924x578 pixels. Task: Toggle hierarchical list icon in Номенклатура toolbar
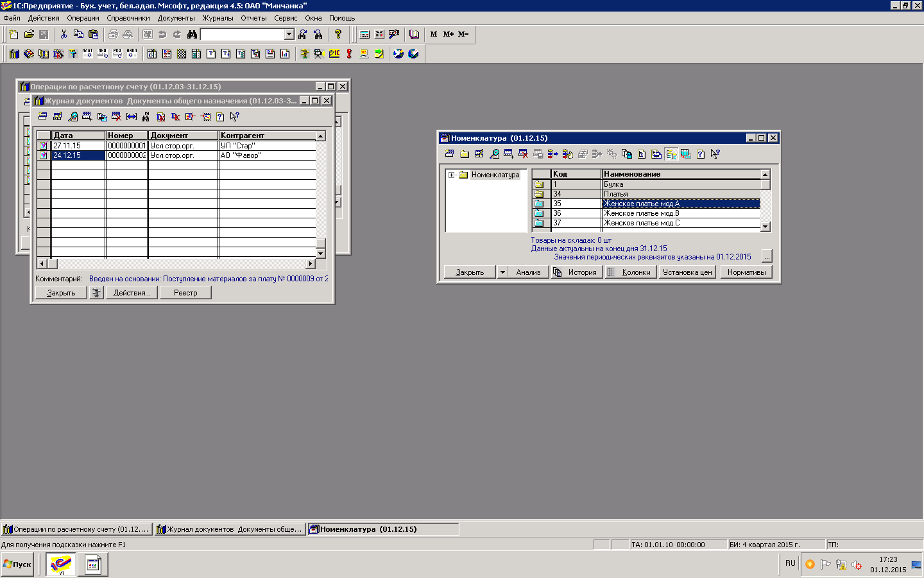(671, 153)
